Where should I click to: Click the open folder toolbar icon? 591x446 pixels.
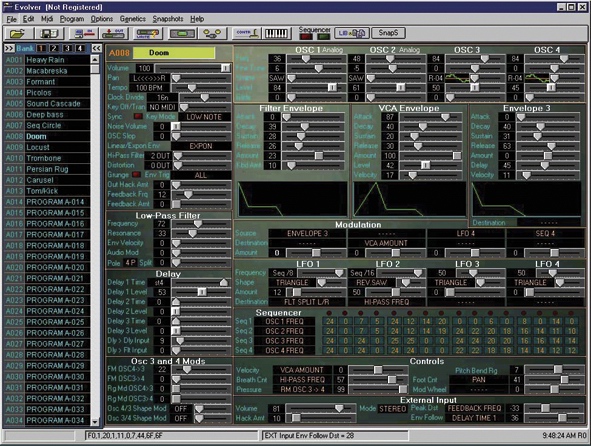pyautogui.click(x=18, y=34)
